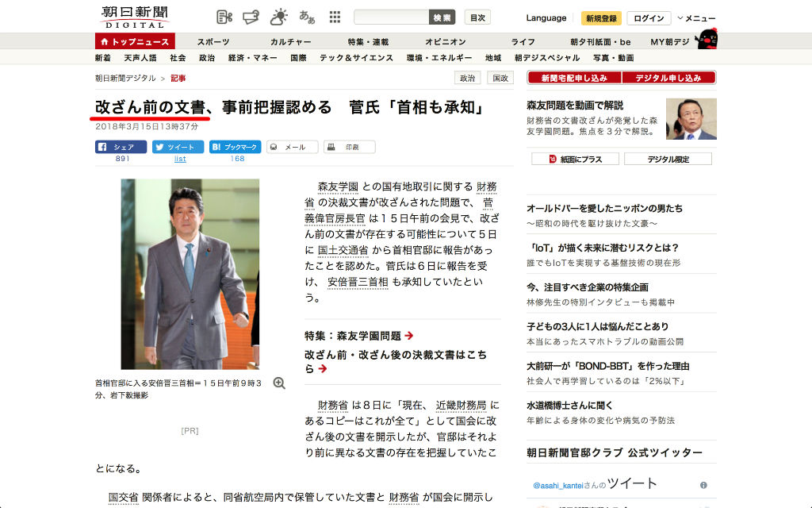Enlarge photo with magnifier zoom icon
Viewport: 812px width, 508px height.
pos(279,383)
